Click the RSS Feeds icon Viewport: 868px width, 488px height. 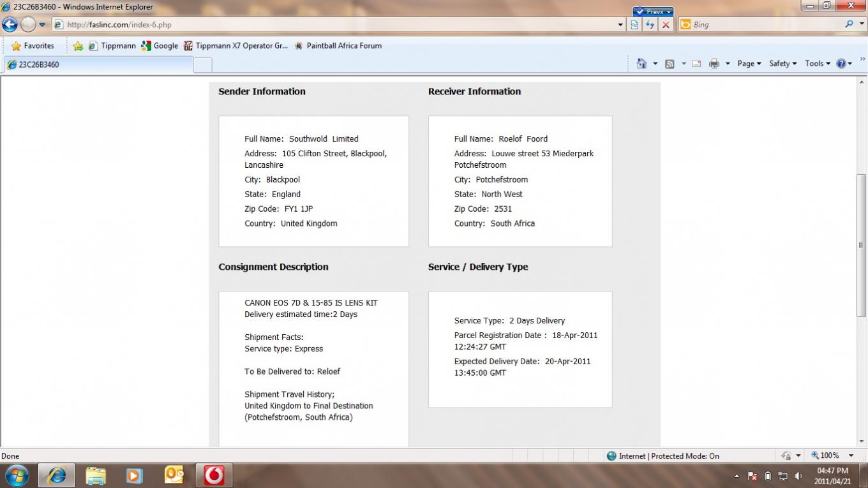(670, 64)
